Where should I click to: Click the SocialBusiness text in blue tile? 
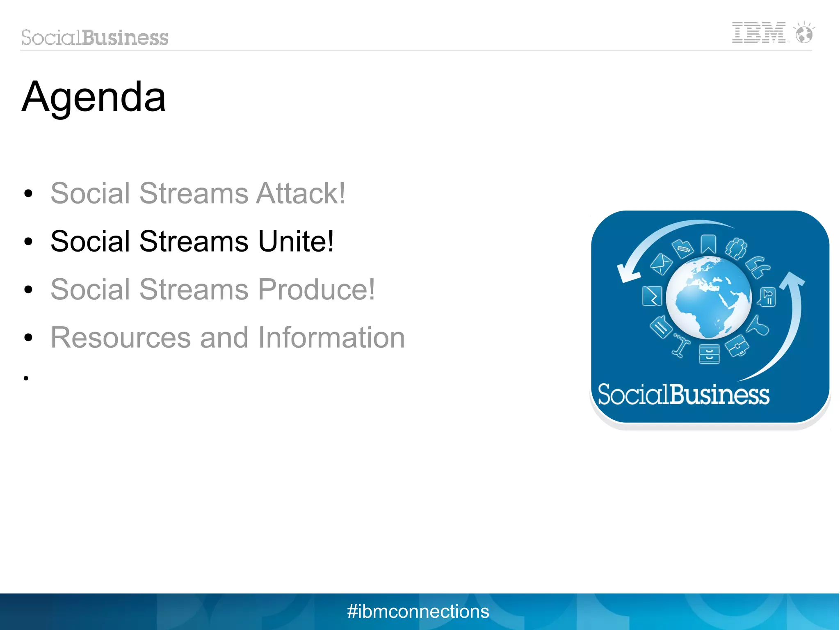(683, 394)
